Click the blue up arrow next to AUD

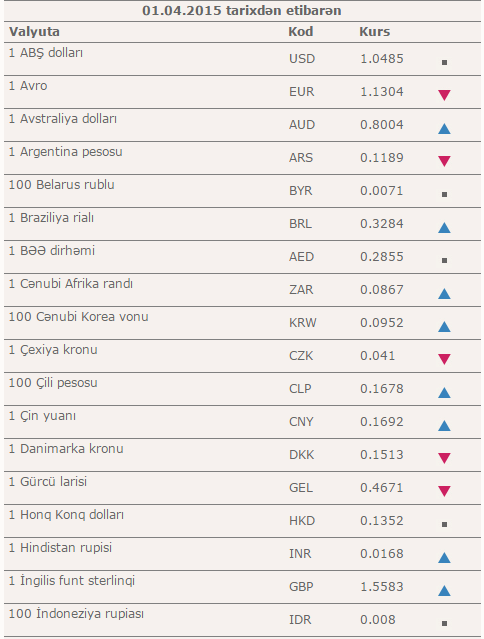click(444, 129)
